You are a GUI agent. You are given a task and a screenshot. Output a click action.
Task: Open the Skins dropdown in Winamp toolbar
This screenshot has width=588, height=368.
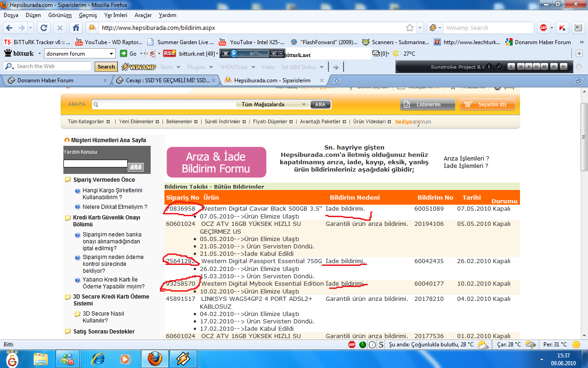tap(170, 67)
